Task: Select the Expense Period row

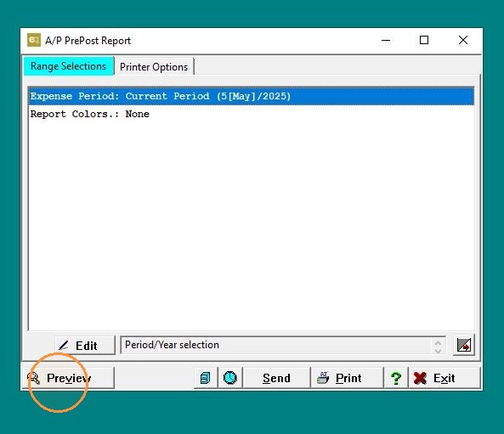Action: 251,96
